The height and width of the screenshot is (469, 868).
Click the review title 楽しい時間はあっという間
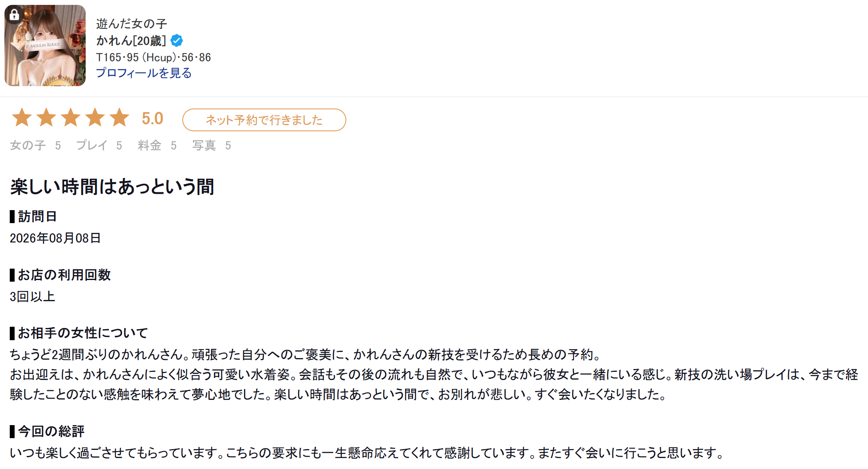pos(112,187)
